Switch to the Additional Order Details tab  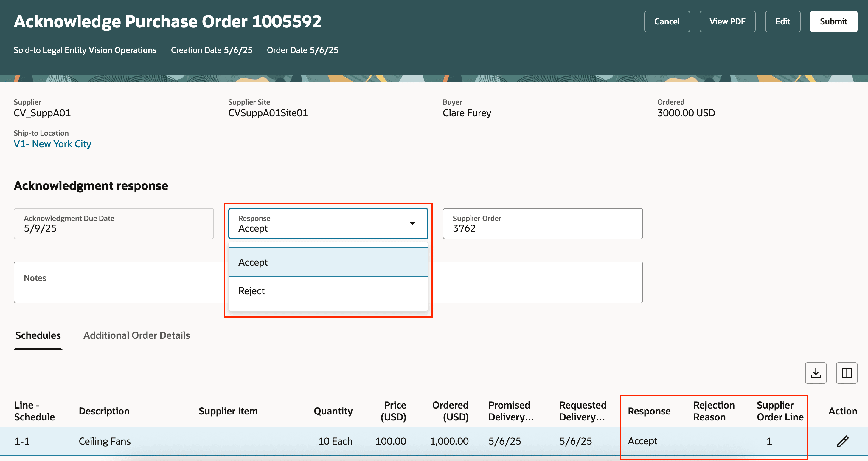tap(136, 335)
